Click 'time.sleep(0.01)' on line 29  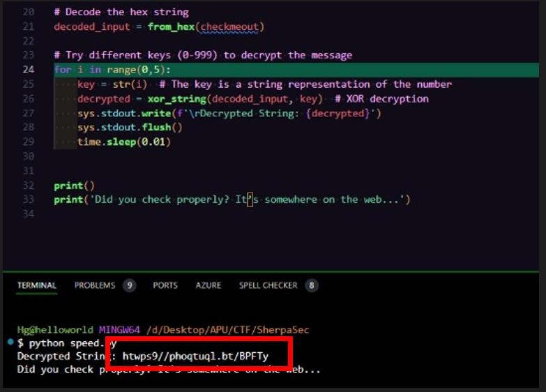(x=124, y=142)
